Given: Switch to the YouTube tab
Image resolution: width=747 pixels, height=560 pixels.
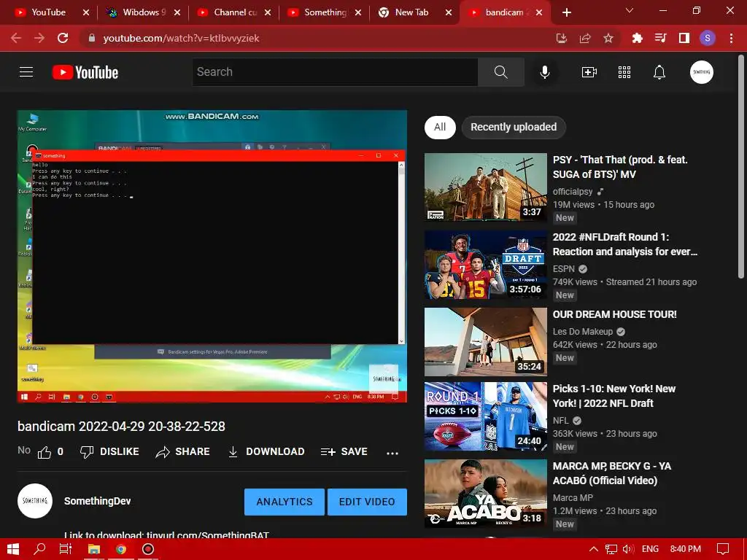Looking at the screenshot, I should (47, 12).
